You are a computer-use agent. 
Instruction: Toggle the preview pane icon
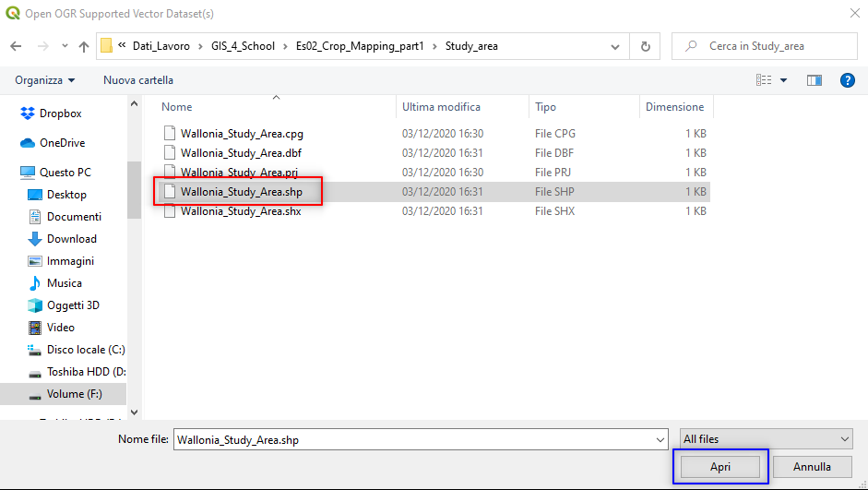(x=814, y=80)
